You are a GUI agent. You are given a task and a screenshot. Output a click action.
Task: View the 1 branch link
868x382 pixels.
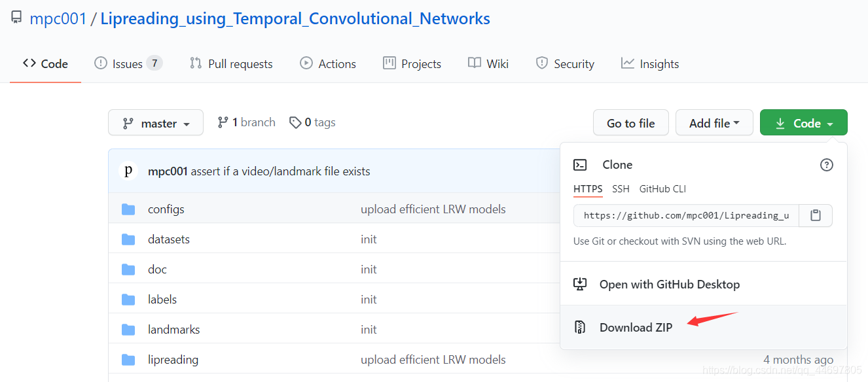tap(246, 122)
